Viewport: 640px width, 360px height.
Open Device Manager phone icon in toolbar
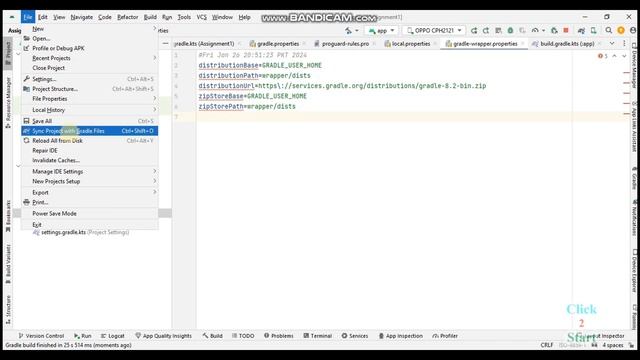[x=593, y=31]
